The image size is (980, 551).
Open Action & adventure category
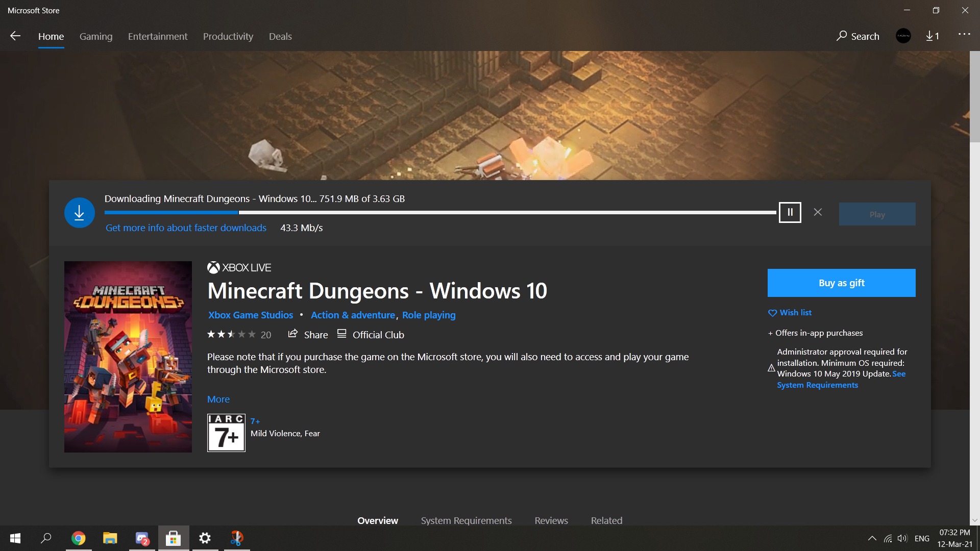point(353,315)
